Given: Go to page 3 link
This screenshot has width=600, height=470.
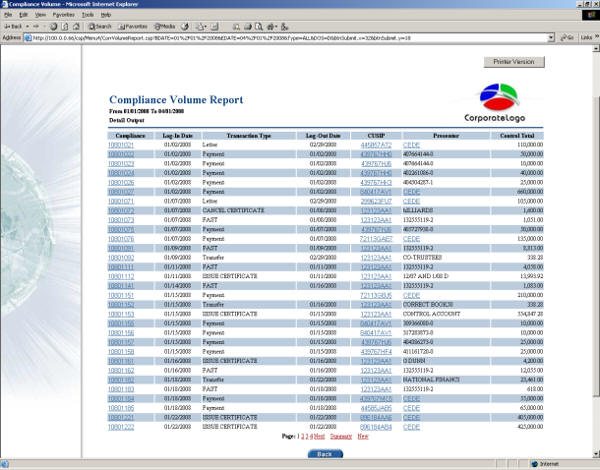Looking at the screenshot, I should [307, 436].
